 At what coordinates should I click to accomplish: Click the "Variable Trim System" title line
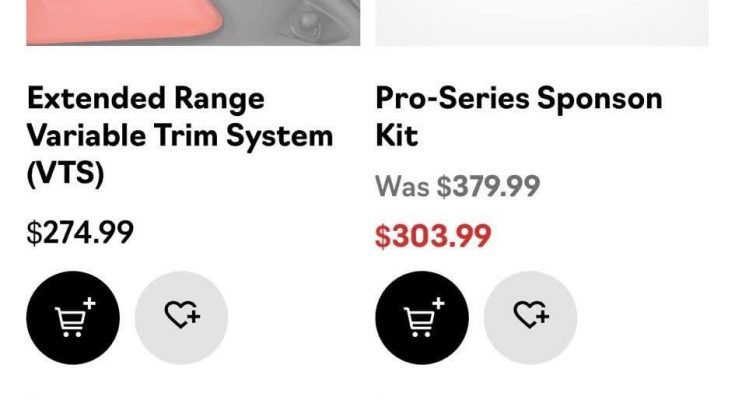[x=179, y=135]
